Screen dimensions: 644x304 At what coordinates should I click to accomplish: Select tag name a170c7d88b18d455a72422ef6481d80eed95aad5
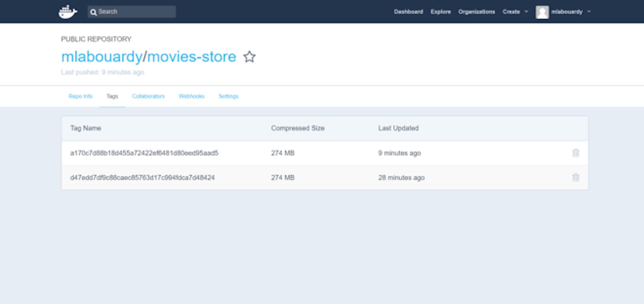144,153
